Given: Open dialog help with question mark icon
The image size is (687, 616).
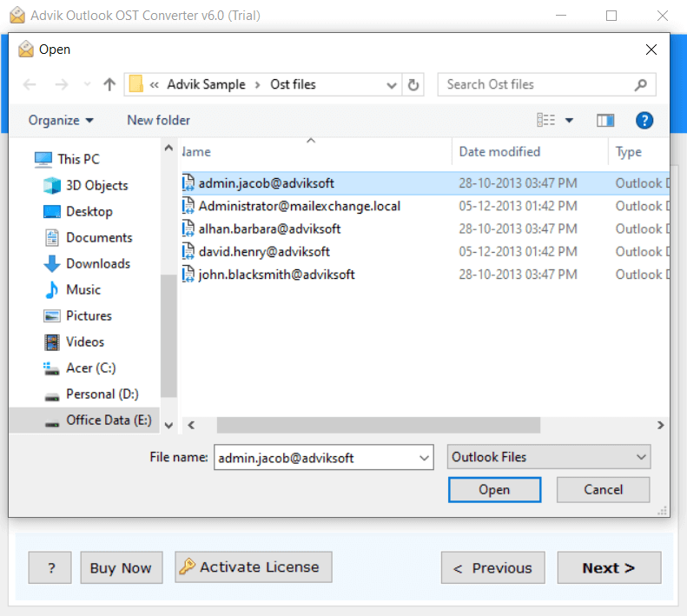Looking at the screenshot, I should click(644, 120).
